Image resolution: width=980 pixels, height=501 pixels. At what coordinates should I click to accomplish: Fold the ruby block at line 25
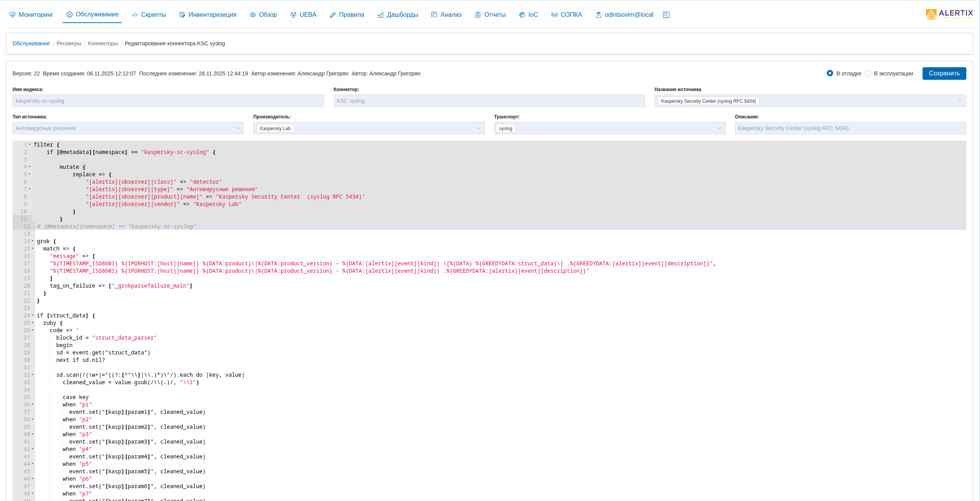pos(32,323)
